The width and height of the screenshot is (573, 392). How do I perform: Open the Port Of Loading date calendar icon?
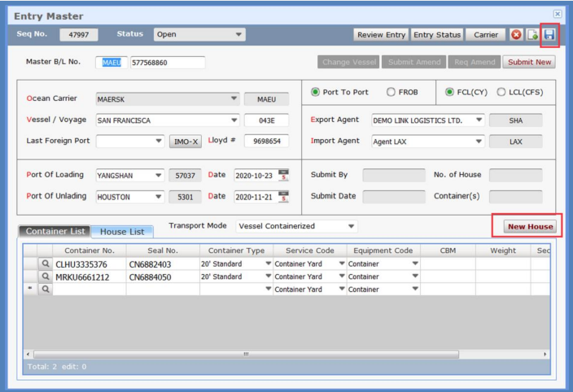[x=283, y=175]
